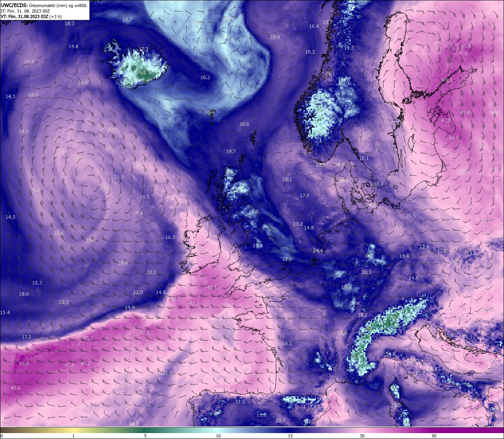The image size is (504, 439).
Task: Click the map value '21.2'
Action: [x=167, y=373]
